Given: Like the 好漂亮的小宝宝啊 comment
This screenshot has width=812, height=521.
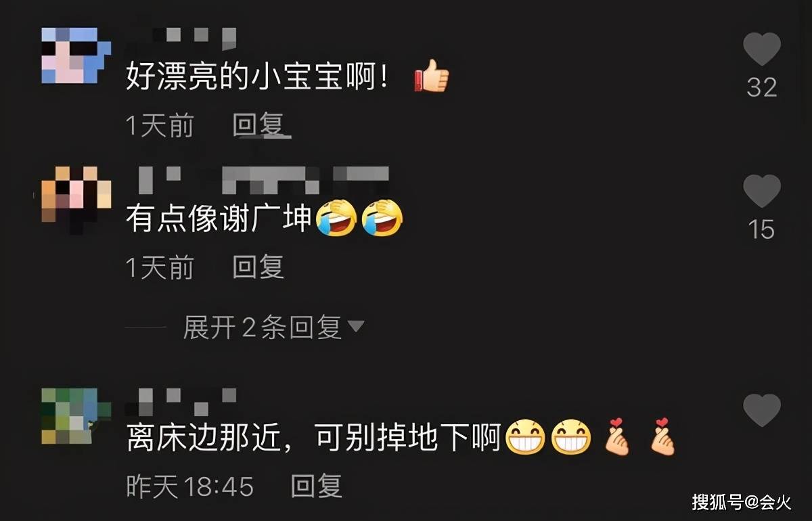Looking at the screenshot, I should pyautogui.click(x=762, y=49).
